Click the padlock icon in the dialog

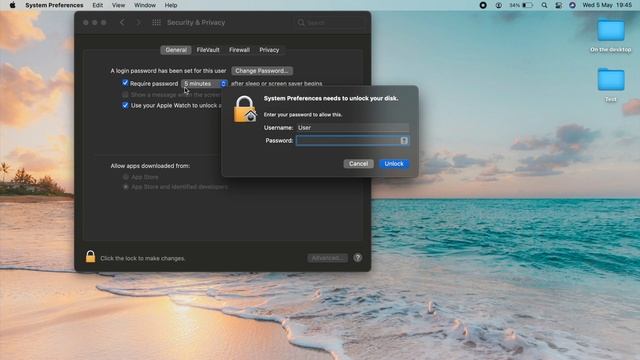click(244, 109)
